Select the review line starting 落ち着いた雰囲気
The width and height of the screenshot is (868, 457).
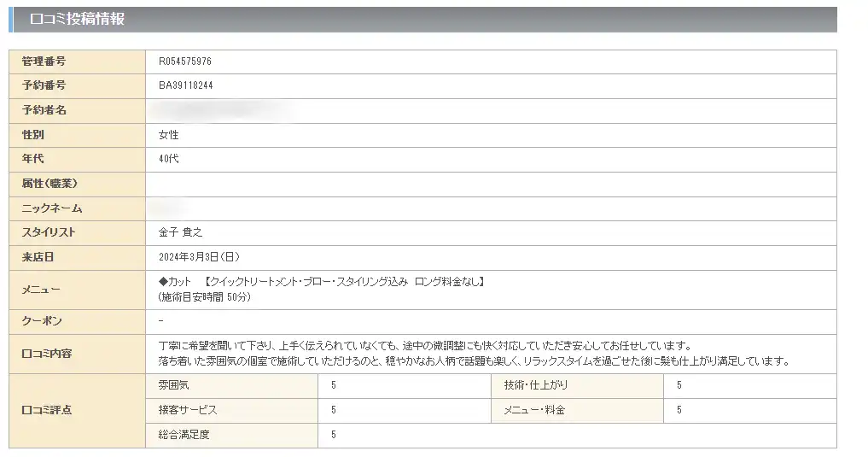475,361
